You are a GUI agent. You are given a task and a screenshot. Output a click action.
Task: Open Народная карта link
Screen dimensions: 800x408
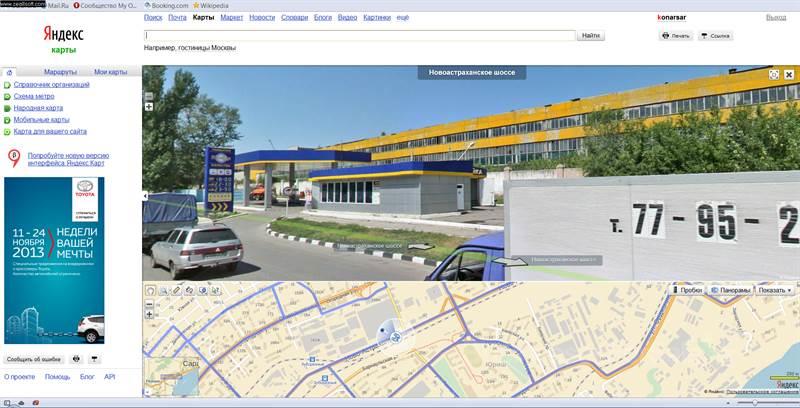[38, 108]
